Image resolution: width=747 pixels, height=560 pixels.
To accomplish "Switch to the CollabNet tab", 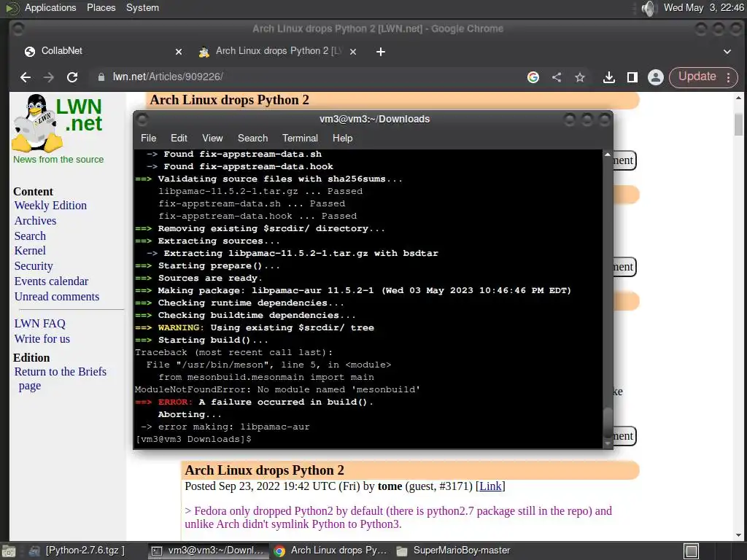I will (x=102, y=51).
